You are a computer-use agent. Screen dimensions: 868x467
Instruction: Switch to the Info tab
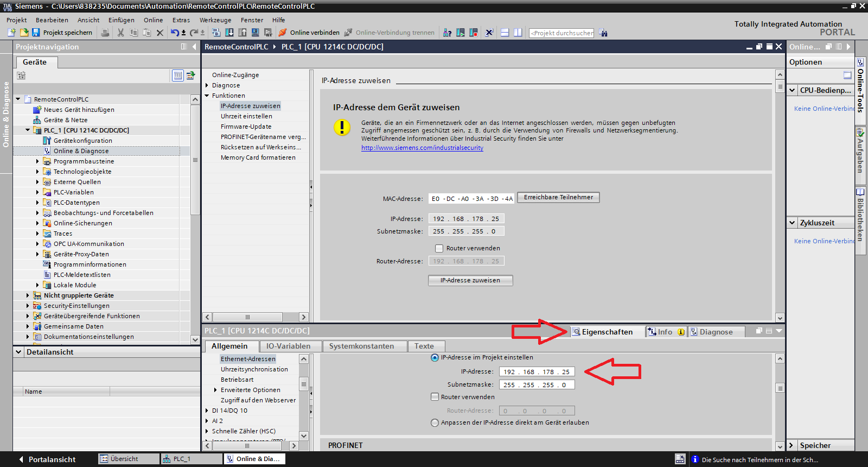click(666, 332)
